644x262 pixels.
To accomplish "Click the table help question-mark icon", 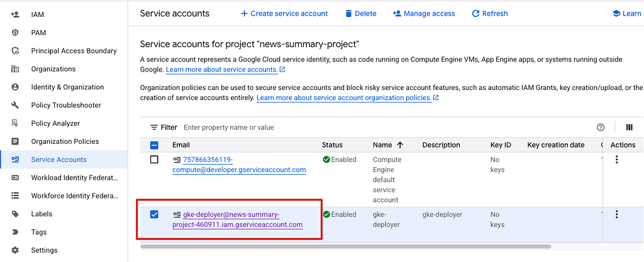I will [601, 128].
